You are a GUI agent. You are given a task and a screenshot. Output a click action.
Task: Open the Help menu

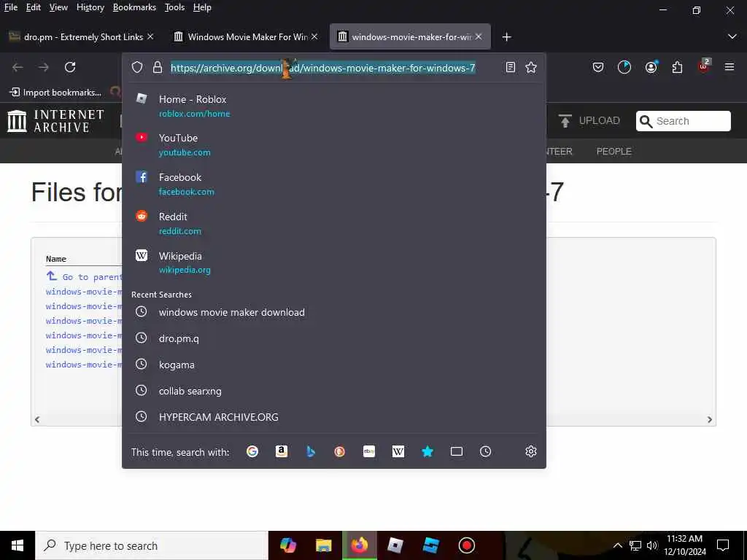tap(202, 7)
